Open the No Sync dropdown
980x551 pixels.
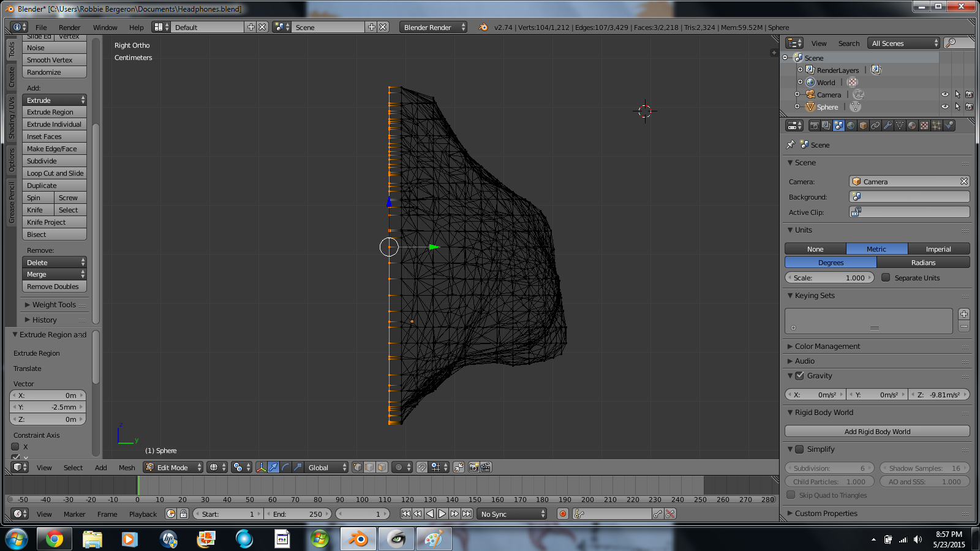point(511,514)
